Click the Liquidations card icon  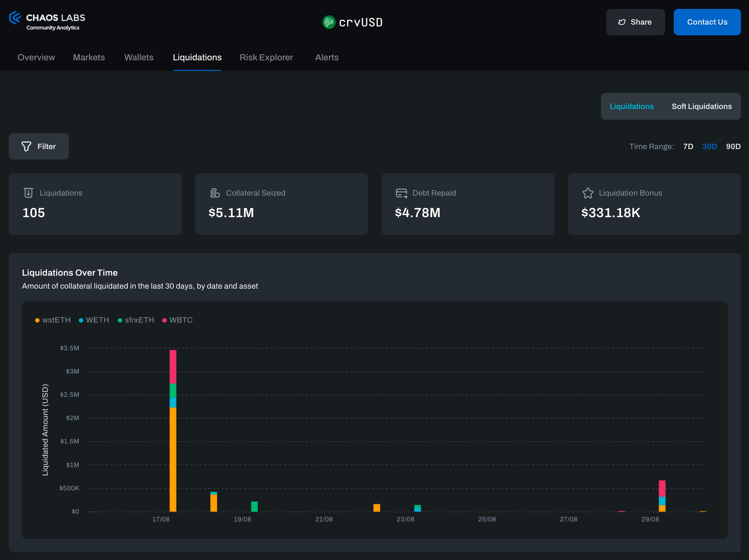(28, 193)
